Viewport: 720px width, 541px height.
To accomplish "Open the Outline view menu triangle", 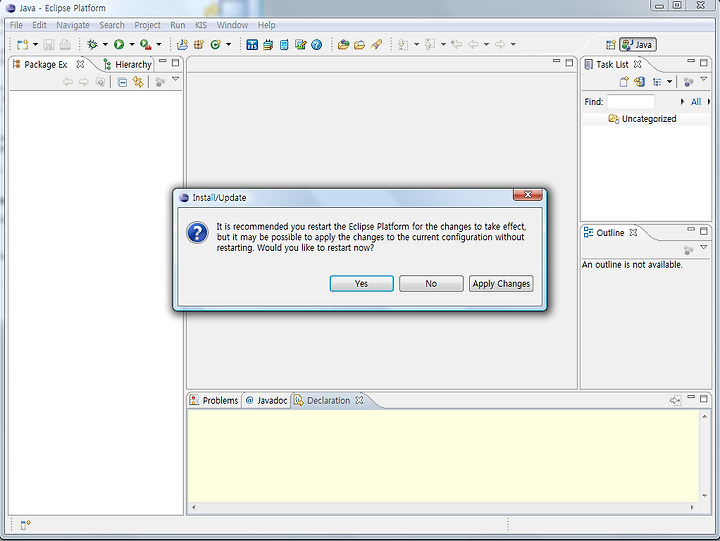I will (703, 247).
